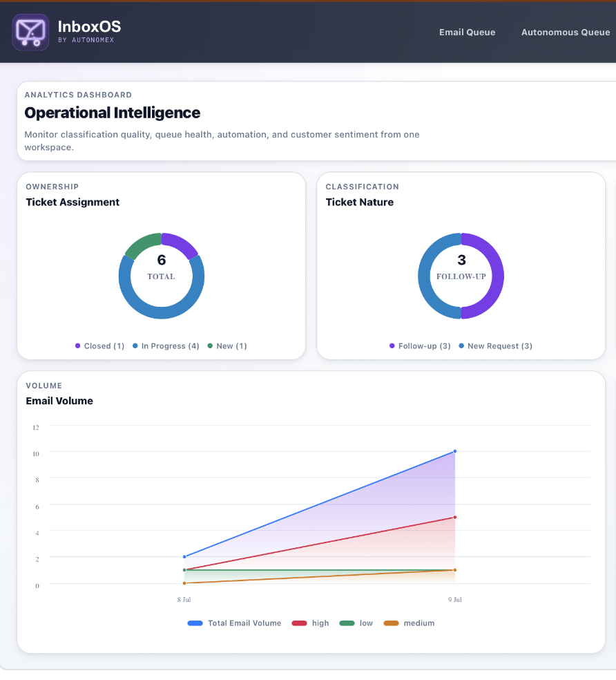Toggle the New Request (3) legend item
Screen dimensions: 616x680
click(x=495, y=346)
